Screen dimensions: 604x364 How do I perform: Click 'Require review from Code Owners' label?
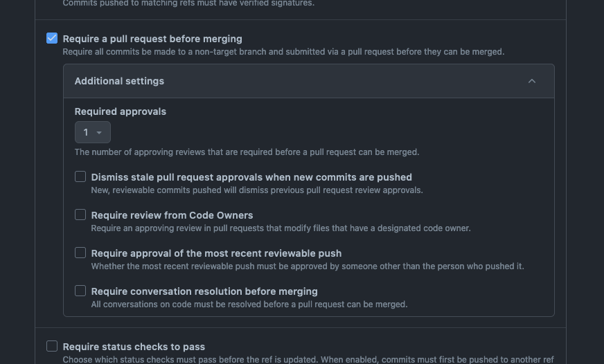point(172,215)
